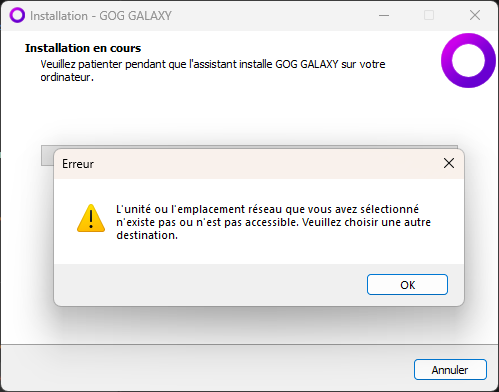Minimize the GOG GALAXY installation window
The image size is (499, 392).
[384, 15]
